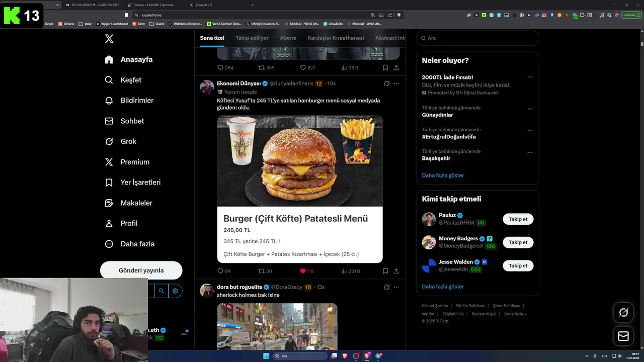Open more options for Günaydınlar trend
Image resolution: width=644 pixels, height=362 pixels.
[x=530, y=109]
